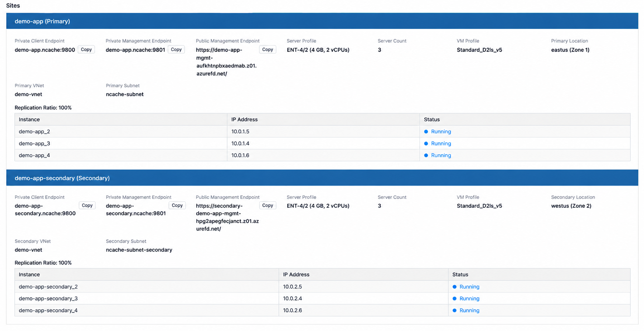Open the Running status of demo-app-secondary_2
This screenshot has height=331, width=644.
pos(469,287)
